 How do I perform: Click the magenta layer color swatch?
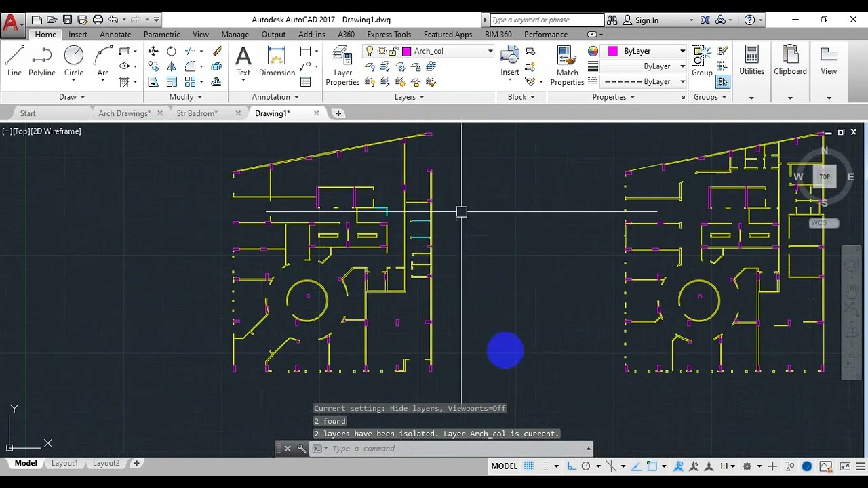(407, 52)
